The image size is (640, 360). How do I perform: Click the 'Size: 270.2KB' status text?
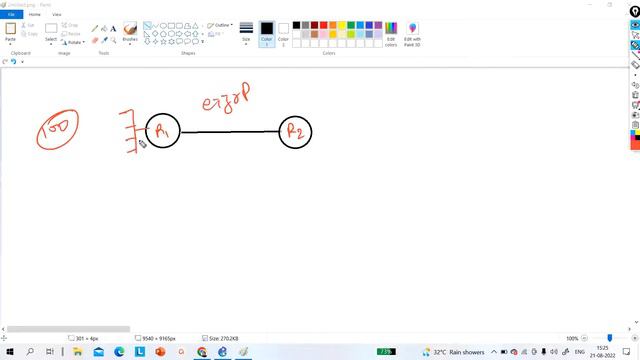coord(224,338)
